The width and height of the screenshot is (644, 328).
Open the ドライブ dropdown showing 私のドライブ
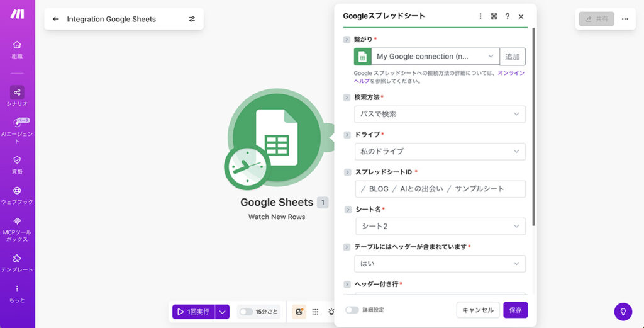coord(440,151)
